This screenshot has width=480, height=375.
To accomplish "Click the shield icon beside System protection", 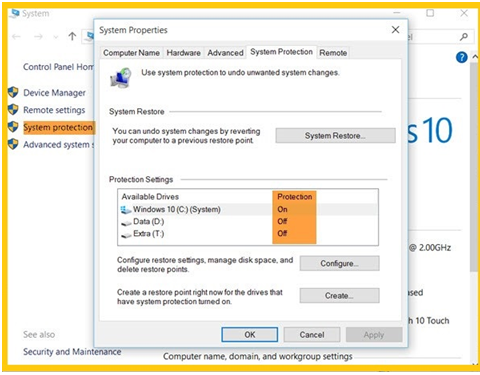I will click(x=13, y=127).
